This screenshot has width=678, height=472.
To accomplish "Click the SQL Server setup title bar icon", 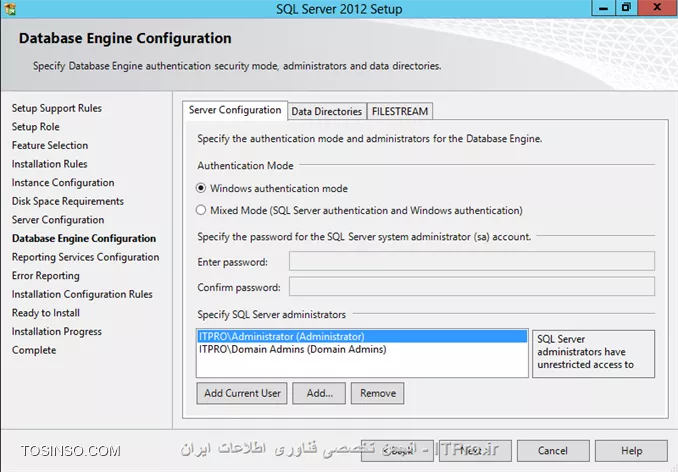I will pyautogui.click(x=10, y=8).
